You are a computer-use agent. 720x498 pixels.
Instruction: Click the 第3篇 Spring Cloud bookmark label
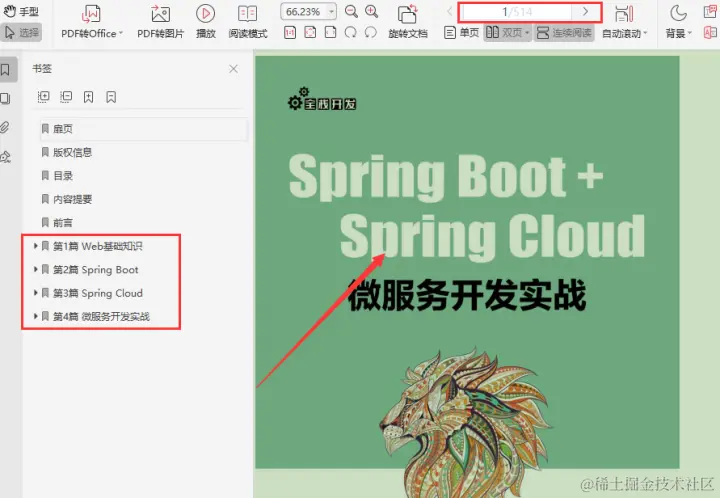(98, 293)
